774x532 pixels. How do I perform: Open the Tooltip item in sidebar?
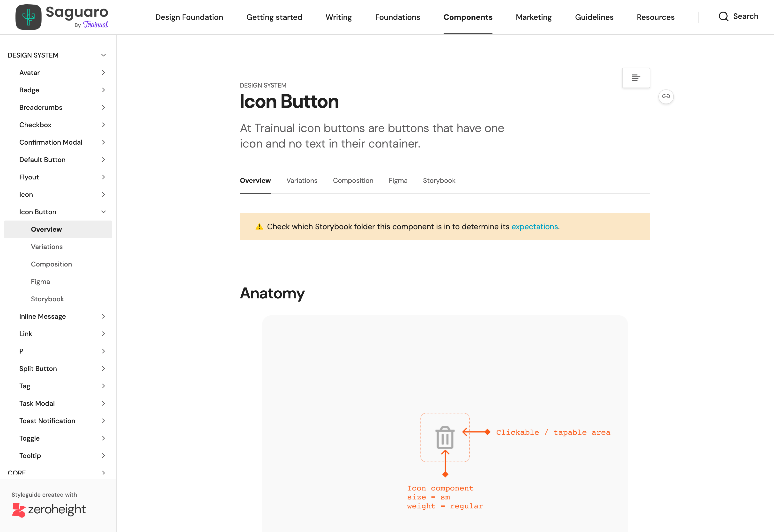30,456
